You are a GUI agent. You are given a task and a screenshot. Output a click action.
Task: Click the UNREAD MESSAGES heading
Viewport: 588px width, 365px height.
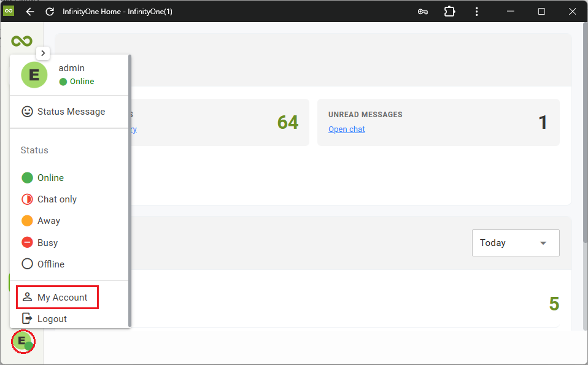[365, 115]
